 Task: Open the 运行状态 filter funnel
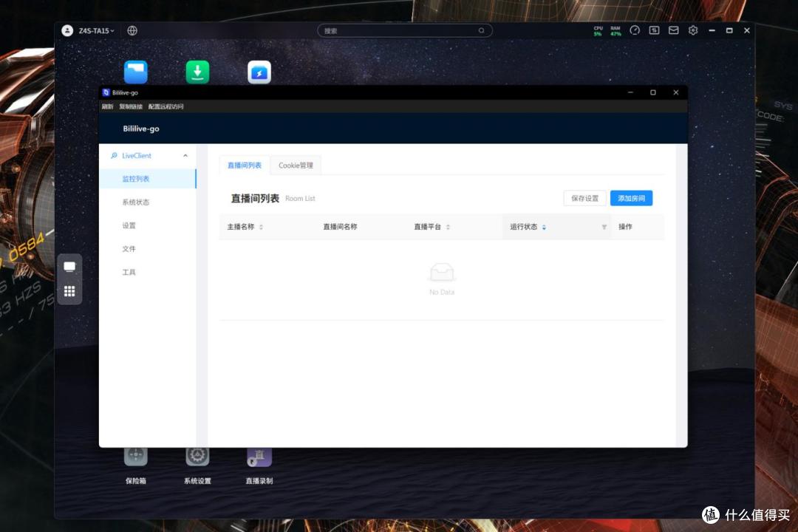pyautogui.click(x=604, y=227)
